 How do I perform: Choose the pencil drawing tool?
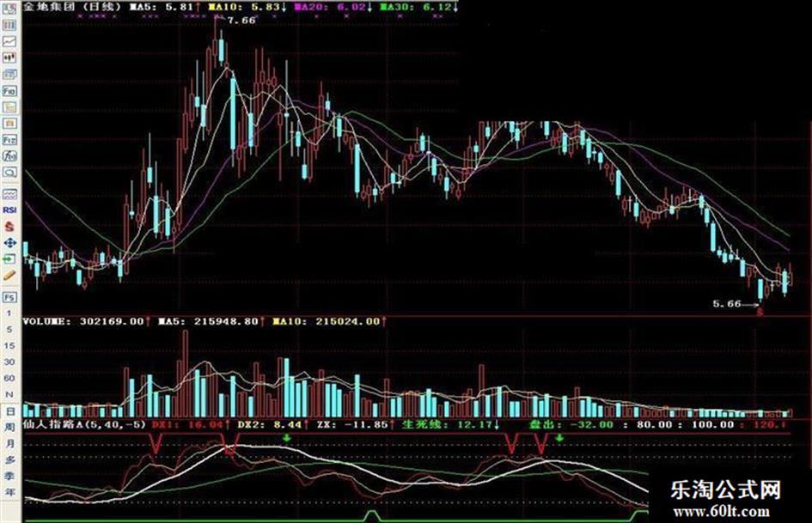point(9,275)
